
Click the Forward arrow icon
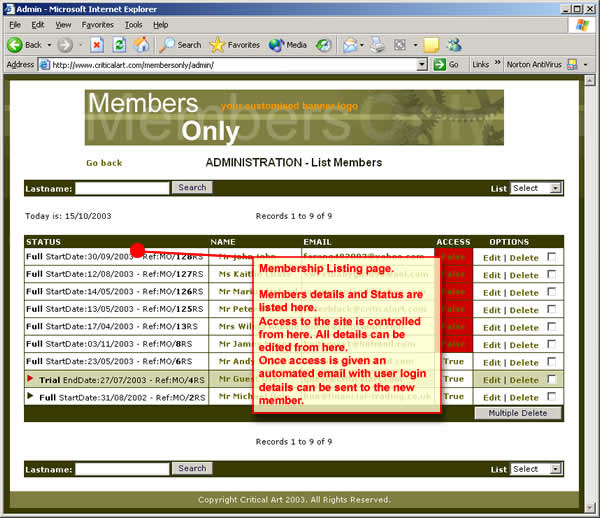point(65,45)
